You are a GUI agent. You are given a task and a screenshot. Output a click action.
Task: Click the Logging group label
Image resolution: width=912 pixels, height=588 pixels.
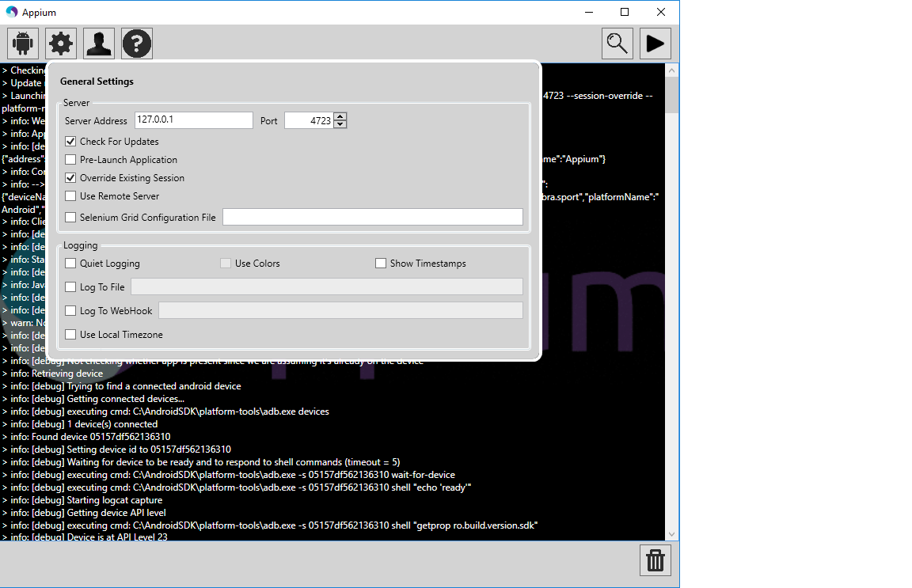click(80, 245)
